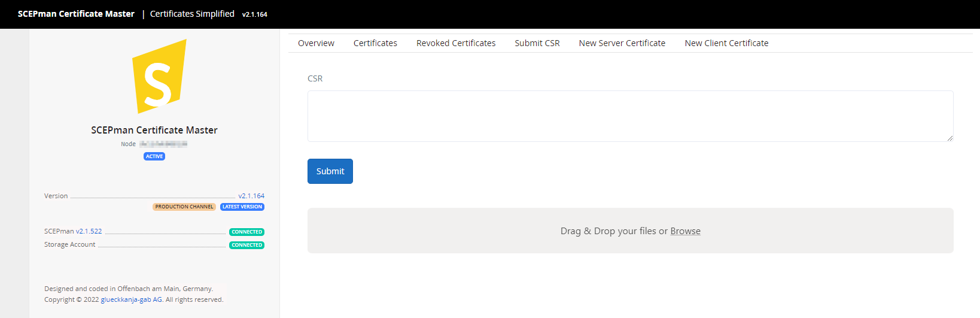Click the SCEPman Certificate Master header title
The width and height of the screenshot is (980, 318).
(x=76, y=14)
